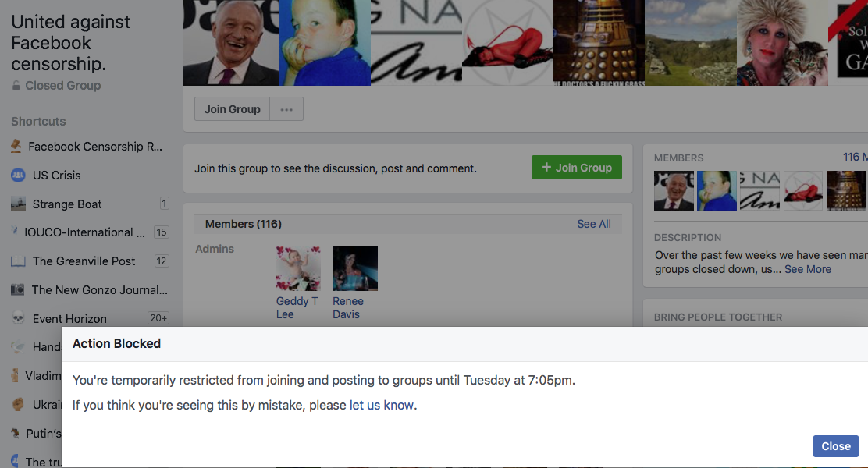Expand the group description with See More
The height and width of the screenshot is (468, 868).
pyautogui.click(x=808, y=268)
